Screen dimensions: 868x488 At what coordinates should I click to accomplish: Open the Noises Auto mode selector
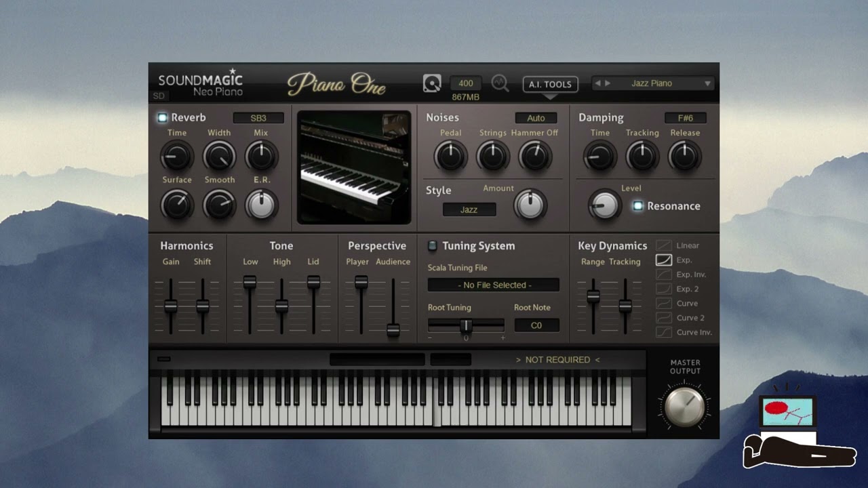click(x=536, y=118)
